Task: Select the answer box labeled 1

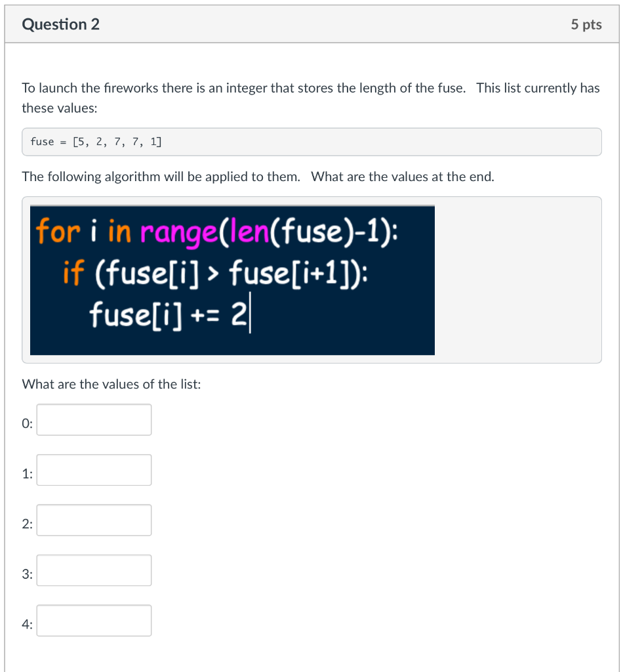Action: coord(94,470)
